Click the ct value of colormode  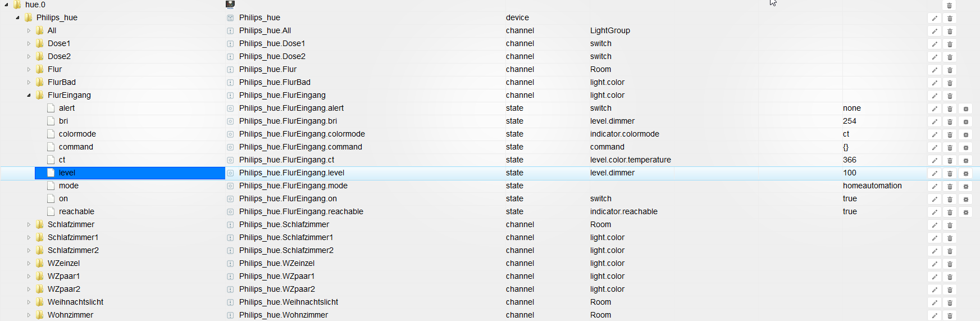coord(846,134)
